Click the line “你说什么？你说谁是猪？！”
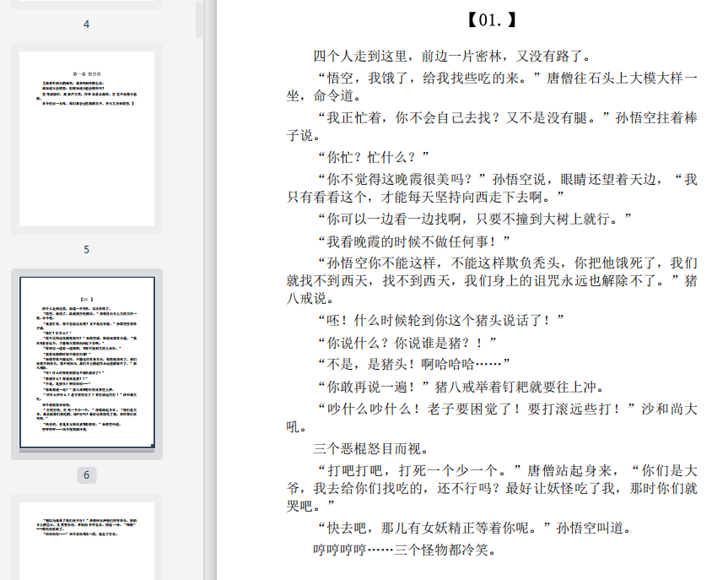The width and height of the screenshot is (728, 580). (x=407, y=343)
